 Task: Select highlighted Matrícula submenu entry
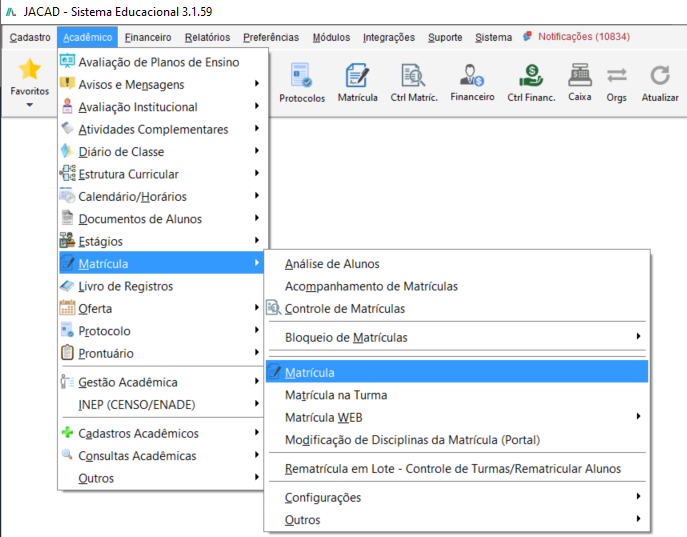457,372
